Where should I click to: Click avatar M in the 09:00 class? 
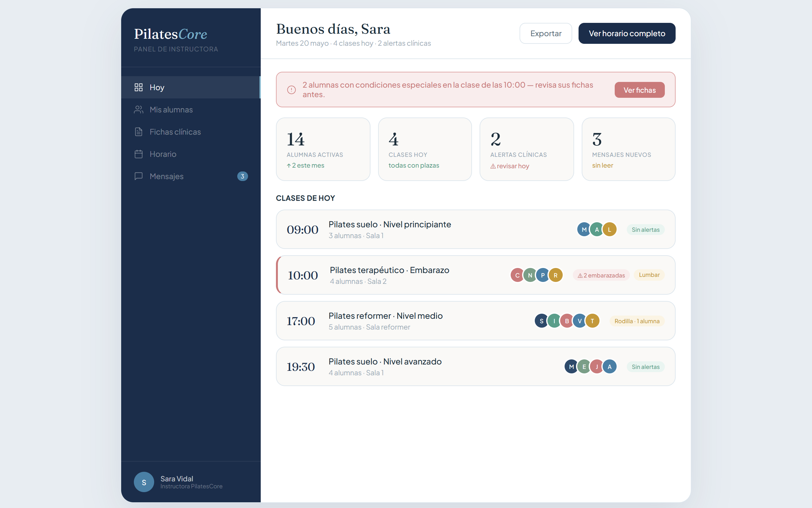tap(584, 230)
